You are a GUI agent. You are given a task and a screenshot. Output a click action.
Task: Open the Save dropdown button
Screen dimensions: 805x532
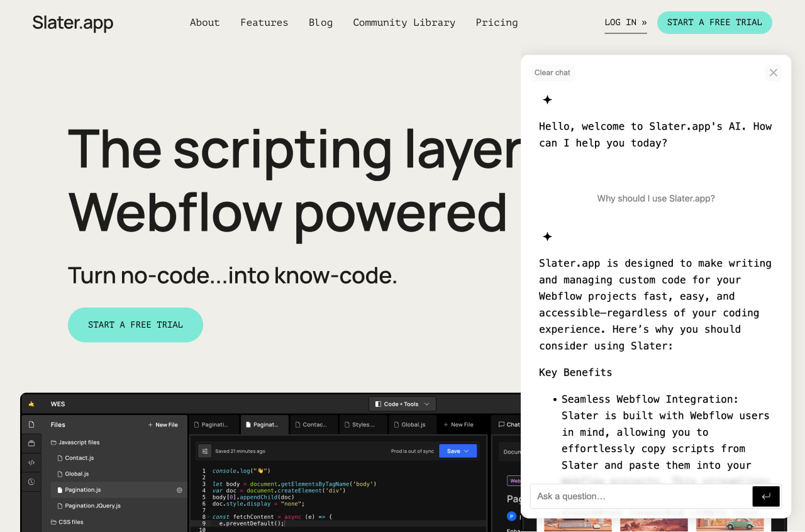(458, 451)
